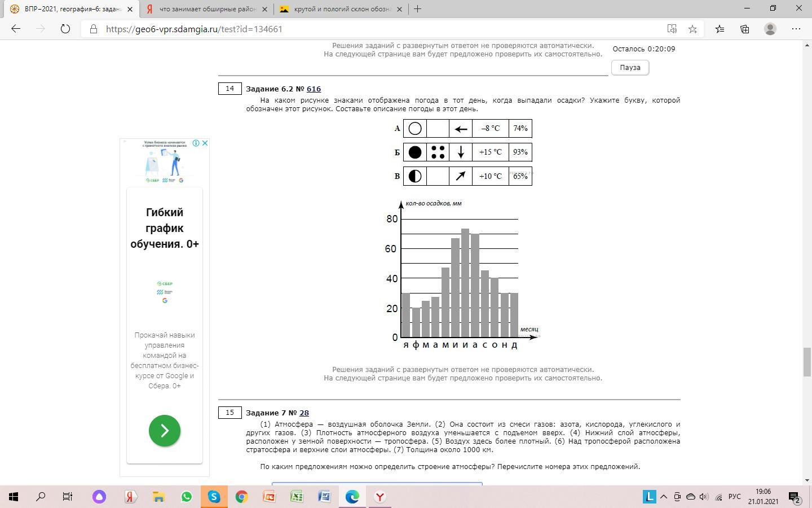This screenshot has height=508, width=812.
Task: Close the 'что занимает обширные район' tab
Action: (265, 9)
